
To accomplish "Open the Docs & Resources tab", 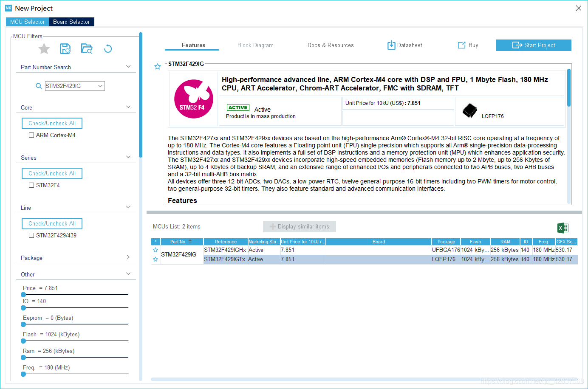I will coord(331,45).
